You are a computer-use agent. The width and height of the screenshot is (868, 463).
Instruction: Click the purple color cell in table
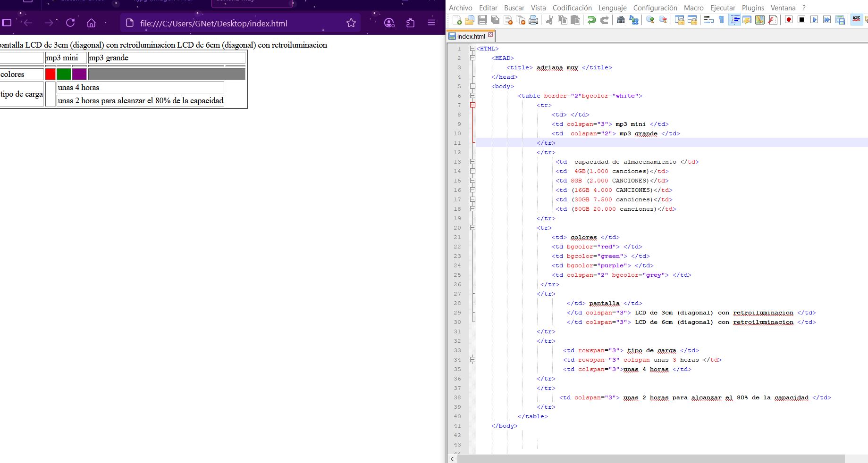point(79,74)
